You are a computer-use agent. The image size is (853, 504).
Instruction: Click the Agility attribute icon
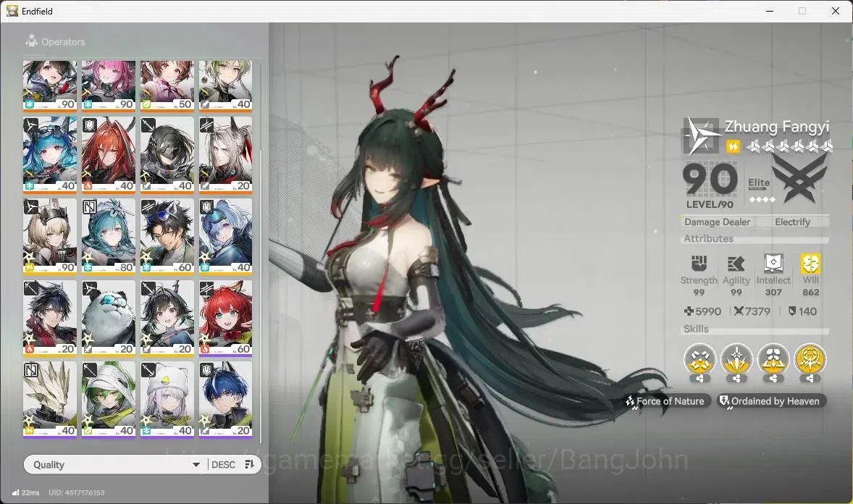[736, 264]
